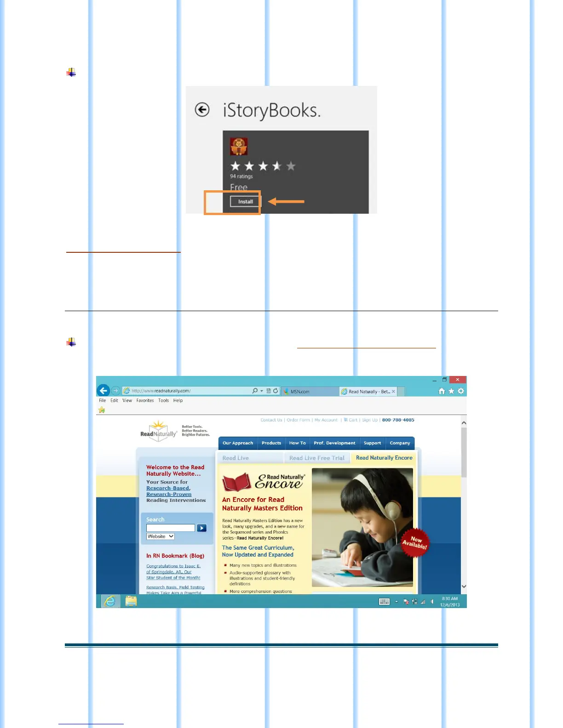The height and width of the screenshot is (728, 563).
Task: Click the iStoryBooks back arrow icon
Action: coord(202,109)
